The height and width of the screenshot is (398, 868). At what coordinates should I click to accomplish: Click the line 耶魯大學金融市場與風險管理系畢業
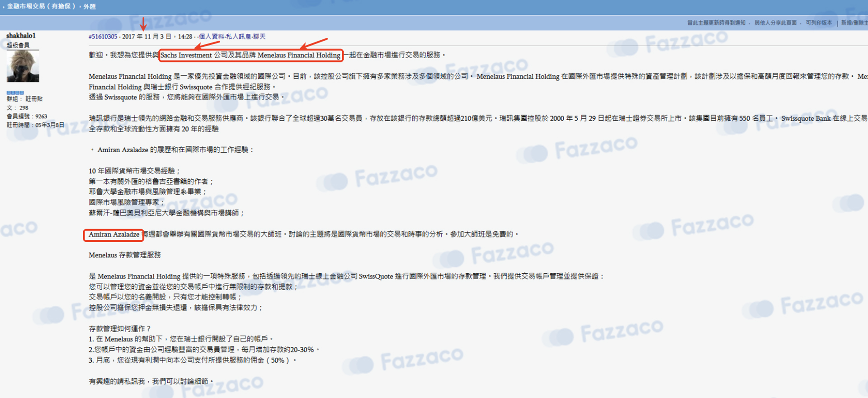pyautogui.click(x=147, y=192)
